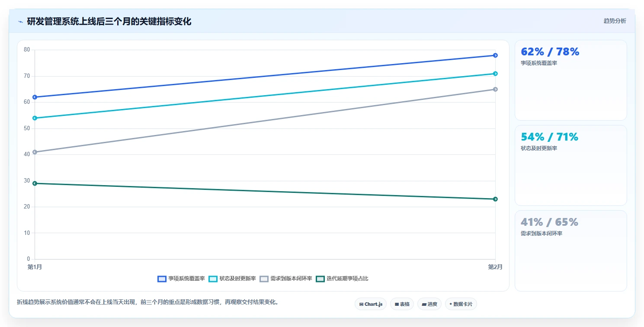Toggle the 状态及时更新率 legend entry
Viewport: 644px width, 327px height.
coord(232,279)
